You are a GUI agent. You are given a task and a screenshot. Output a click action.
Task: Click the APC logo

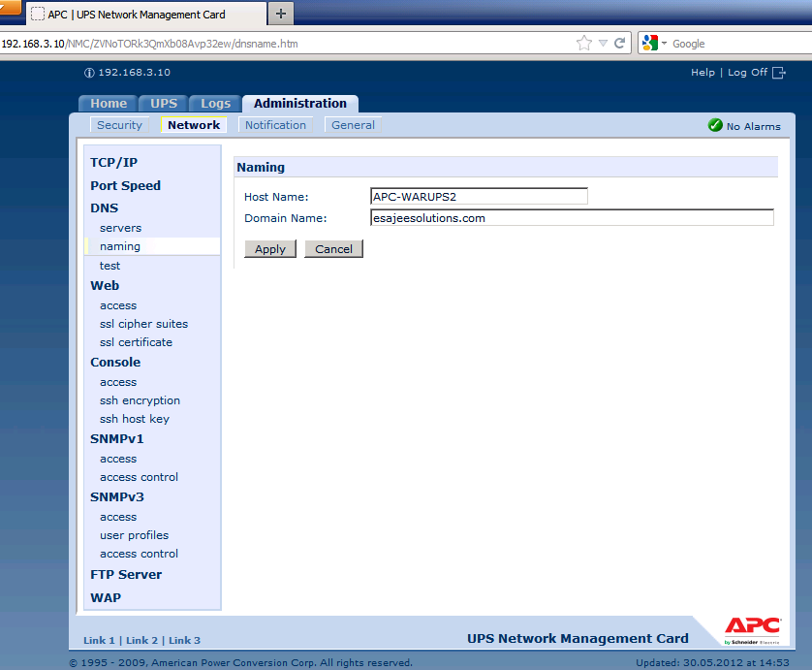tap(753, 629)
